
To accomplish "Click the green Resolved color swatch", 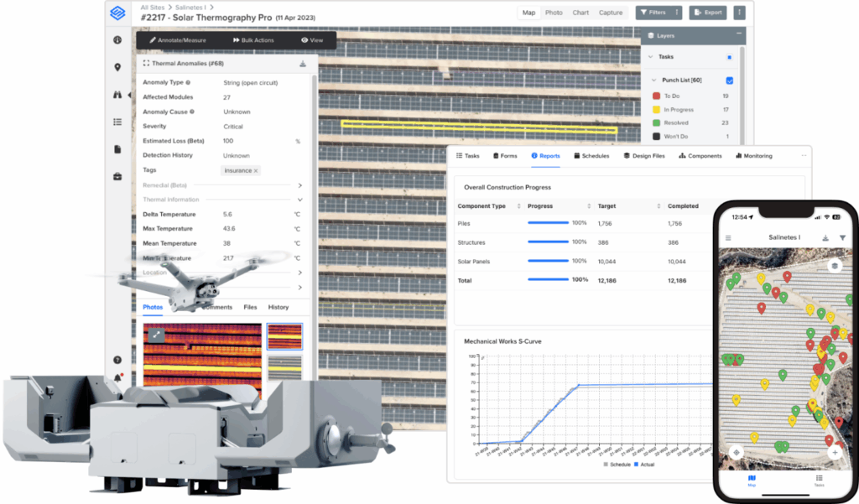I will [656, 122].
